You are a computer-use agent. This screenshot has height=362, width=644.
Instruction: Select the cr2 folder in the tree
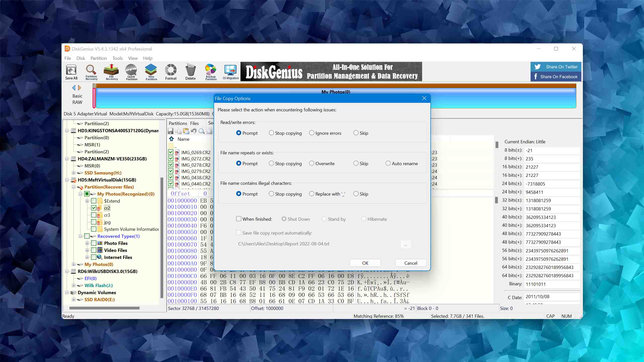tap(107, 208)
